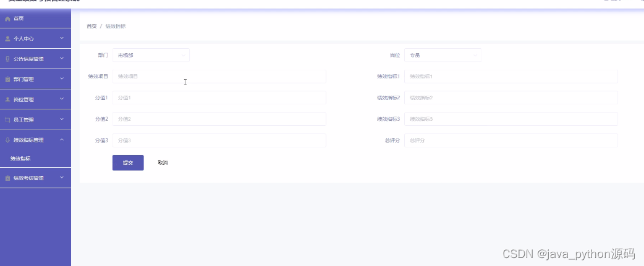The height and width of the screenshot is (266, 644).
Task: Focus the 绩效指标2 input field
Action: (511, 98)
